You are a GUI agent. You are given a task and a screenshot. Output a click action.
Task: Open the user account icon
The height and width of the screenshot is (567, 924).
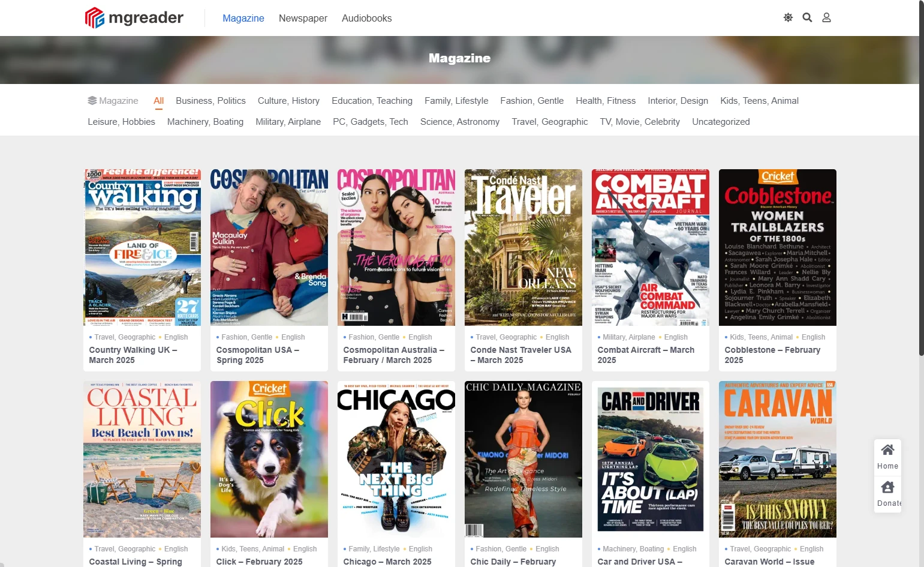pos(826,18)
